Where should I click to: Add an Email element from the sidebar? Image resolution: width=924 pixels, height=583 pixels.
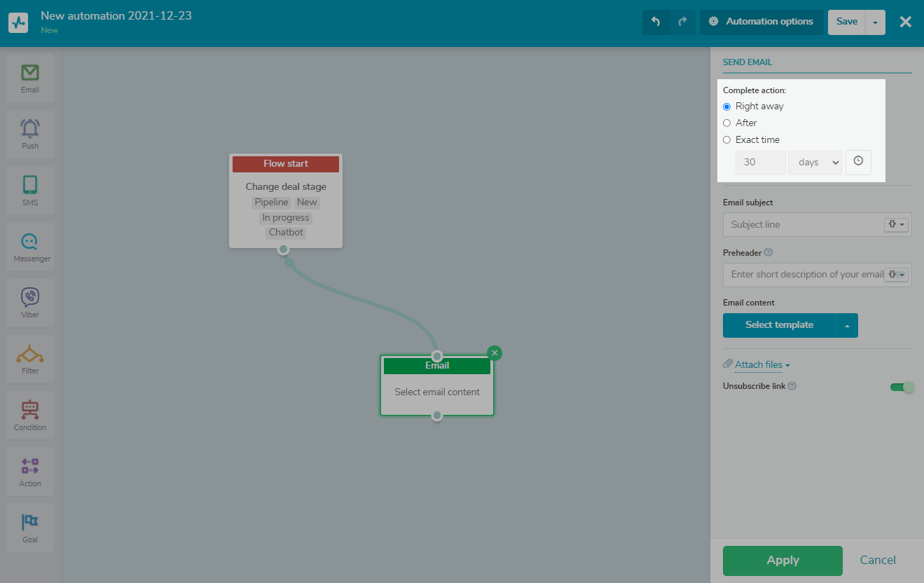coord(30,78)
